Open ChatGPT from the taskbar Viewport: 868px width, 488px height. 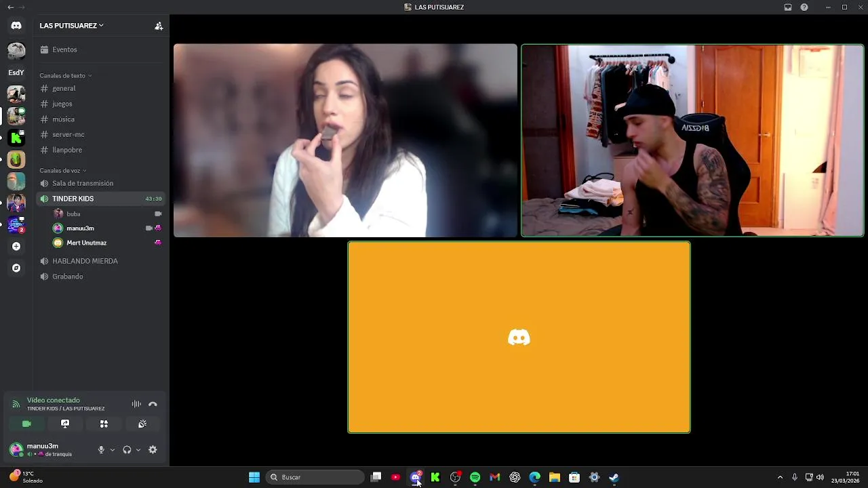pos(515,477)
